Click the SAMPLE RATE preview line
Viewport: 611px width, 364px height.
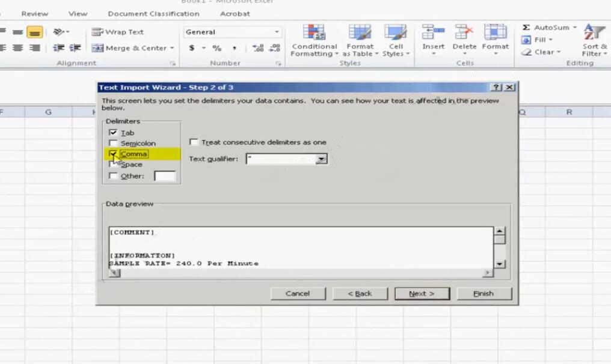pyautogui.click(x=183, y=264)
